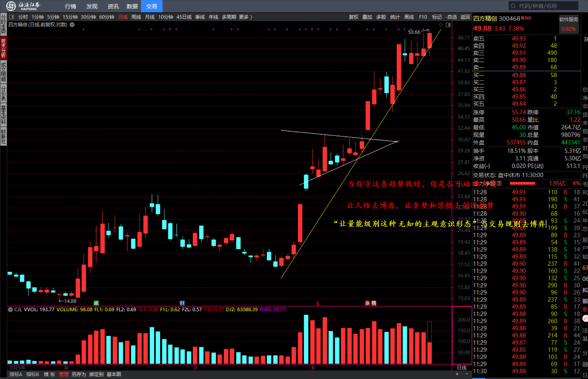Open the 标记 mark menu
The width and height of the screenshot is (588, 379).
pyautogui.click(x=437, y=17)
